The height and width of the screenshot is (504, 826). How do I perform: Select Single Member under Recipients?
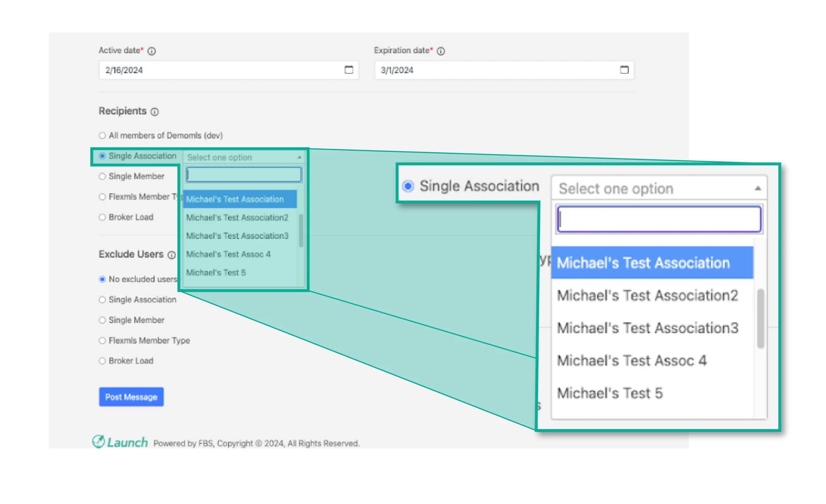tap(102, 176)
